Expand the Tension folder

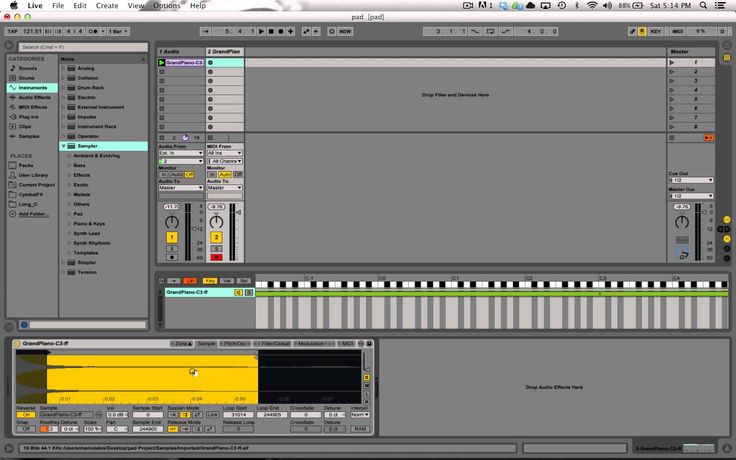[63, 272]
